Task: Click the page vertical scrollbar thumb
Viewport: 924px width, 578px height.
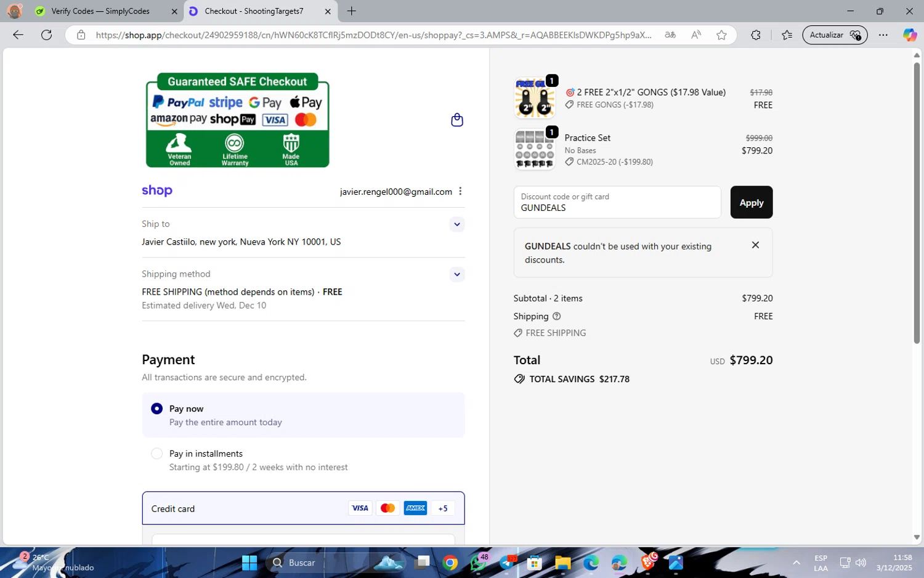Action: 917,202
